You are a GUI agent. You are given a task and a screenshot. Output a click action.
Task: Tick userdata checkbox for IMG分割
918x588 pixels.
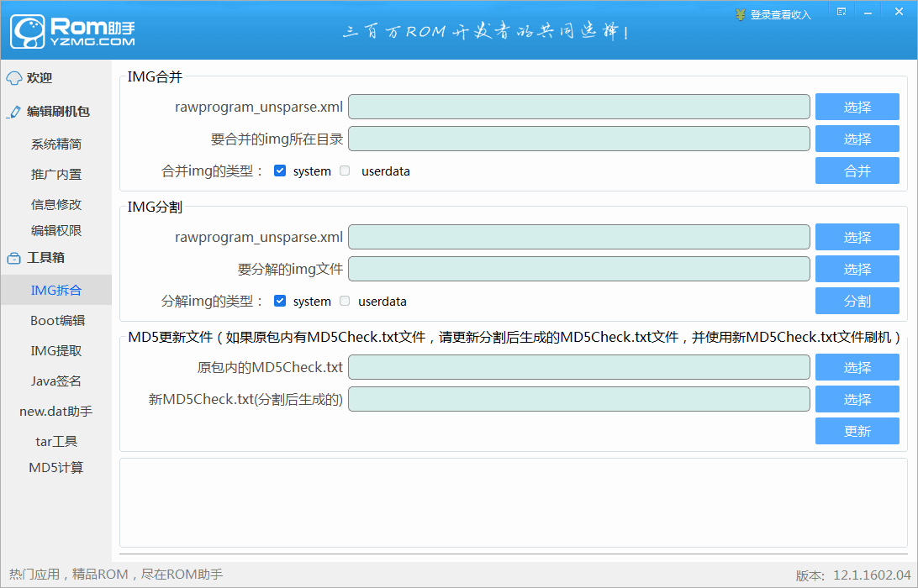tap(345, 301)
